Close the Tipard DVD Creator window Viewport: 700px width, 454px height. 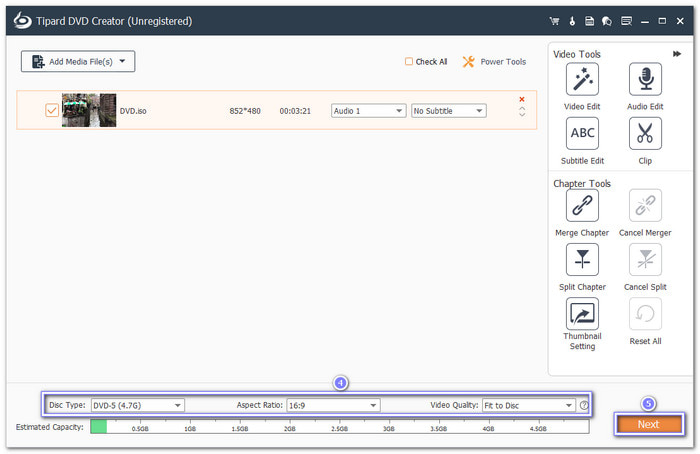pyautogui.click(x=680, y=21)
